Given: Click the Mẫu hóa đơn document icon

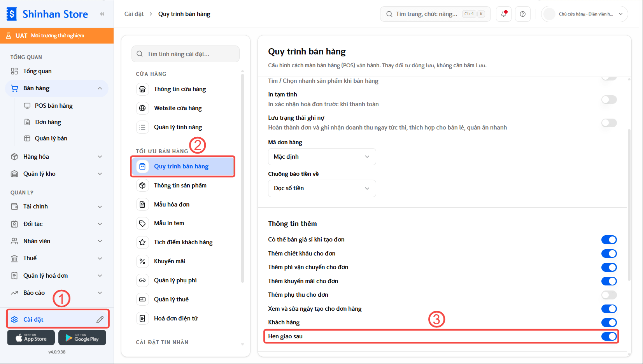Looking at the screenshot, I should click(x=142, y=205).
